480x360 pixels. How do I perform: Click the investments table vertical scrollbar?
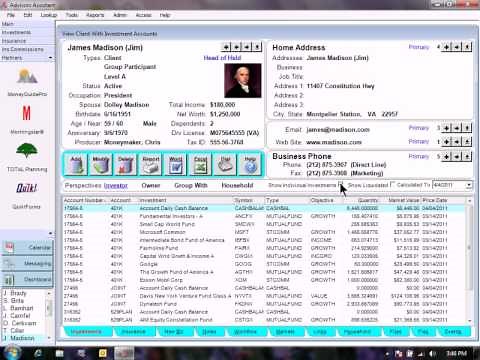(469, 260)
